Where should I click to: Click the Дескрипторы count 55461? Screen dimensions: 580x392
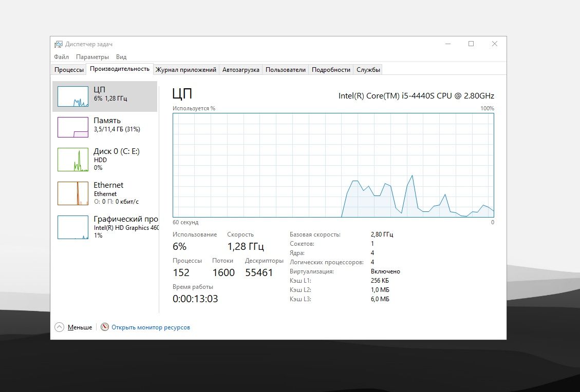point(259,272)
